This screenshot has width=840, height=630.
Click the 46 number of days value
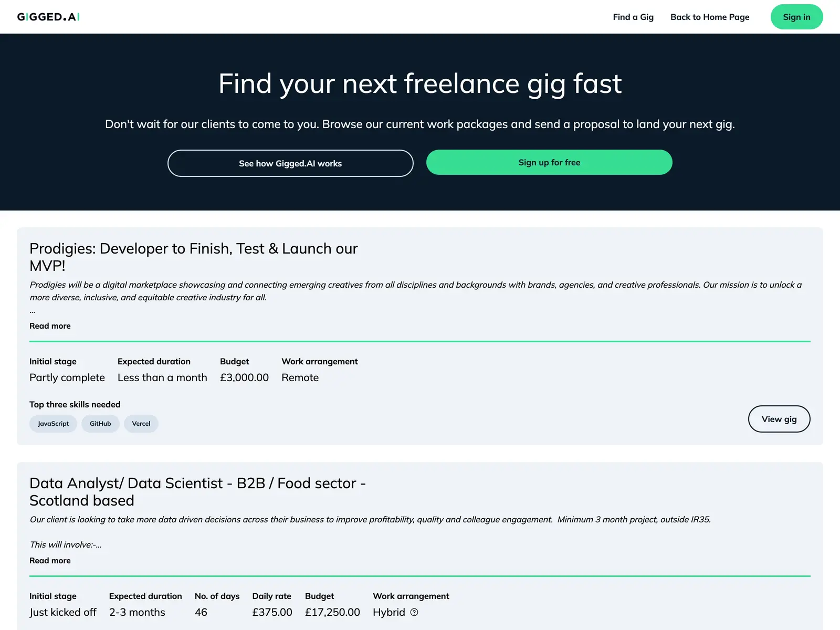point(201,612)
